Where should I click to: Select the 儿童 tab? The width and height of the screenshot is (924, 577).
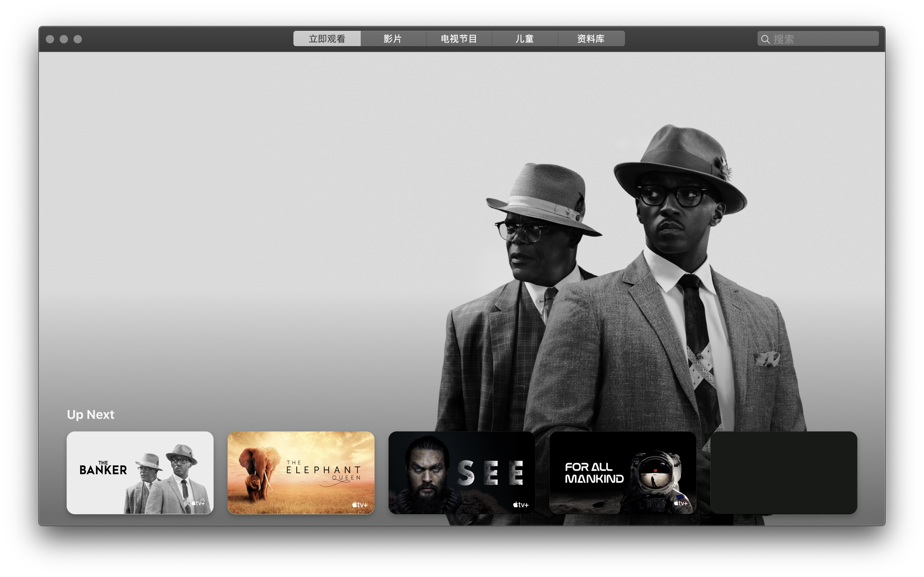click(x=525, y=38)
